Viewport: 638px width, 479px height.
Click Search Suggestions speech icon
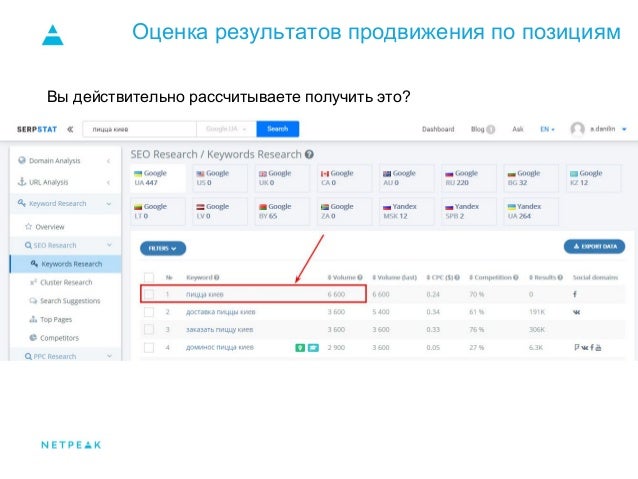click(33, 301)
